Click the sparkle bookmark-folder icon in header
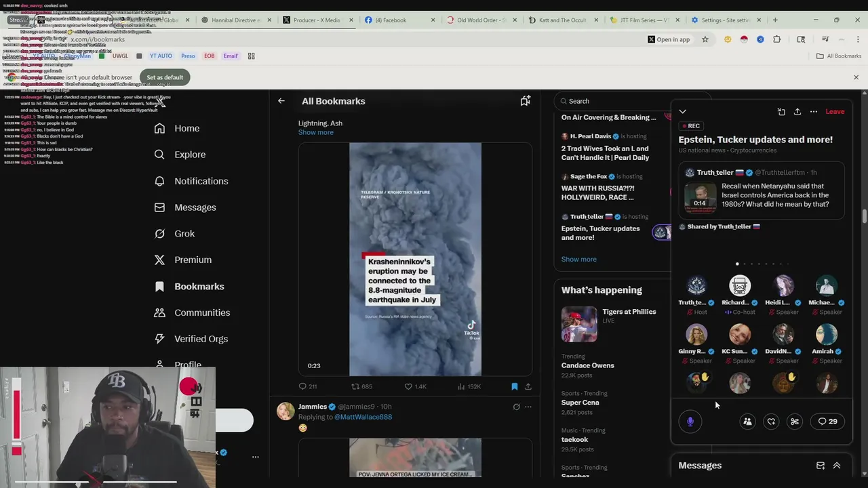The width and height of the screenshot is (868, 488). (525, 101)
